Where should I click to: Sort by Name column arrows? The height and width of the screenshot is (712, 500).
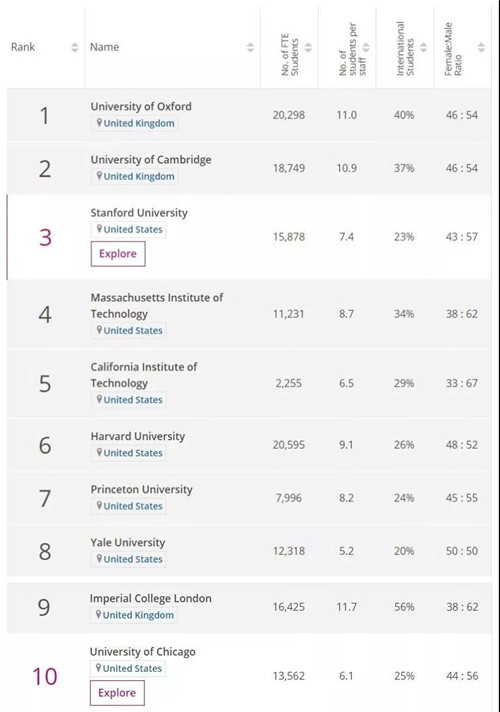tap(250, 47)
